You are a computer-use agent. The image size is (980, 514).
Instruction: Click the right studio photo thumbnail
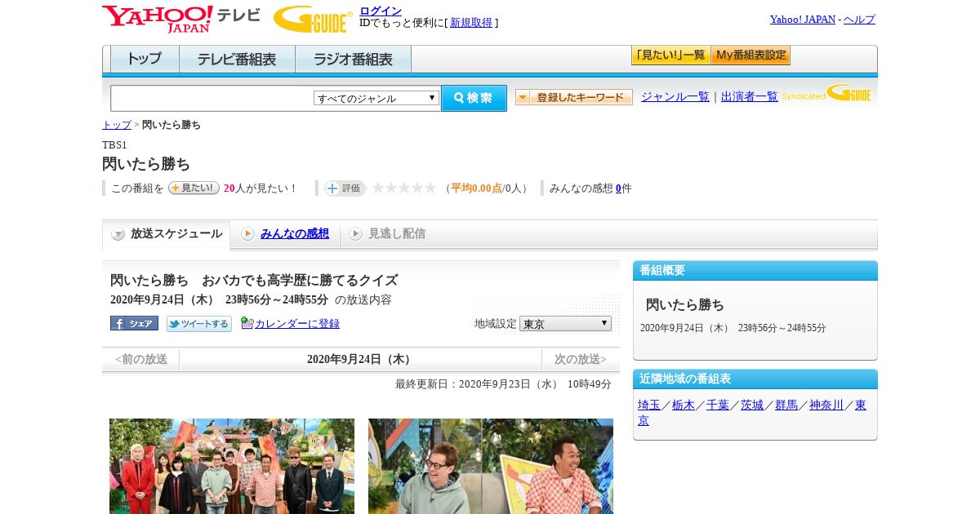click(491, 467)
